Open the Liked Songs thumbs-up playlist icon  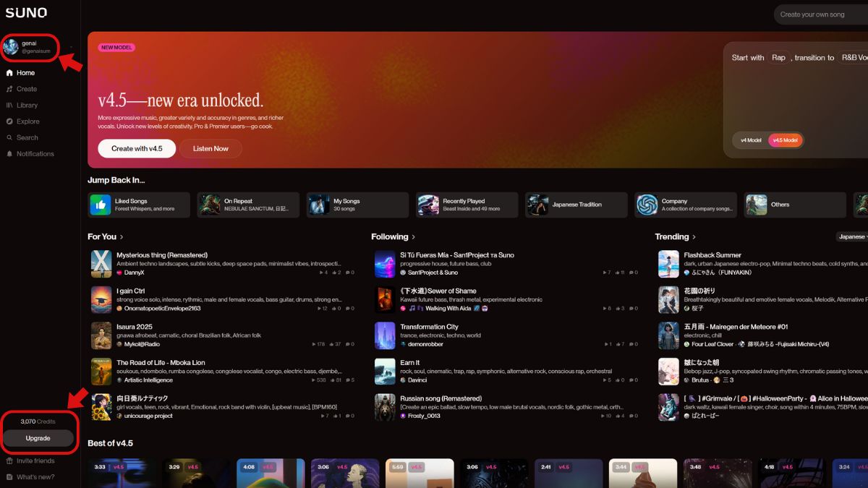(101, 205)
